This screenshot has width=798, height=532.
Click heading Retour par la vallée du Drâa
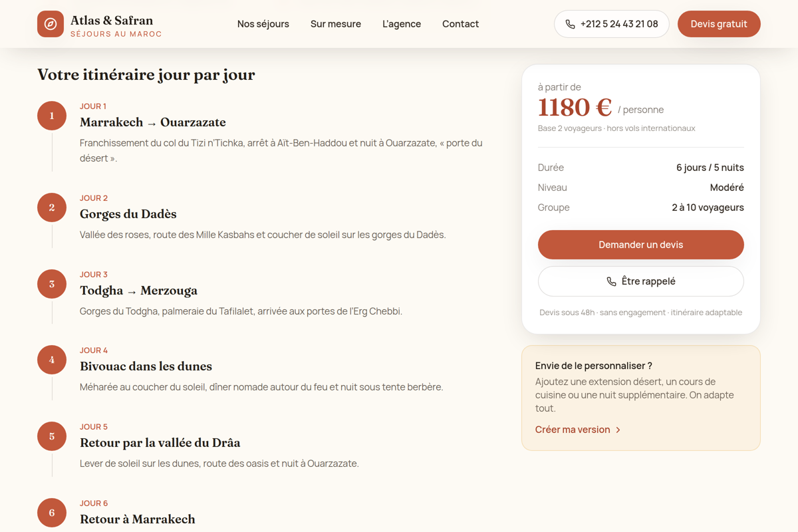pos(160,443)
